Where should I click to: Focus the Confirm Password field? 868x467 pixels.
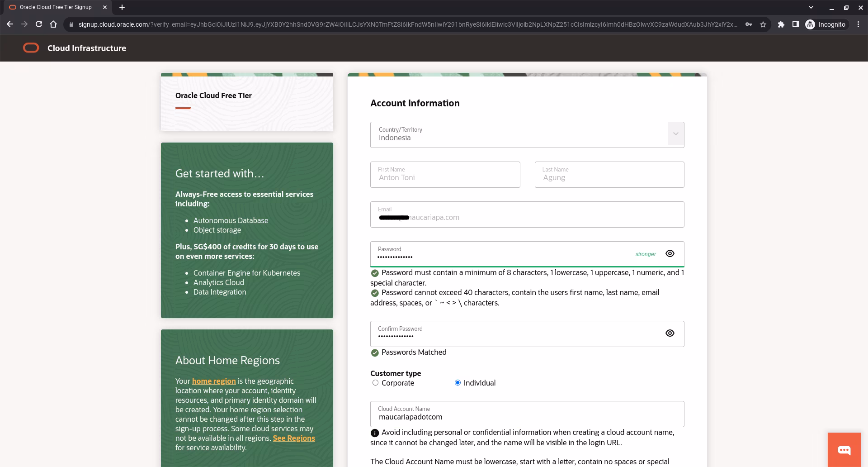[x=527, y=334]
